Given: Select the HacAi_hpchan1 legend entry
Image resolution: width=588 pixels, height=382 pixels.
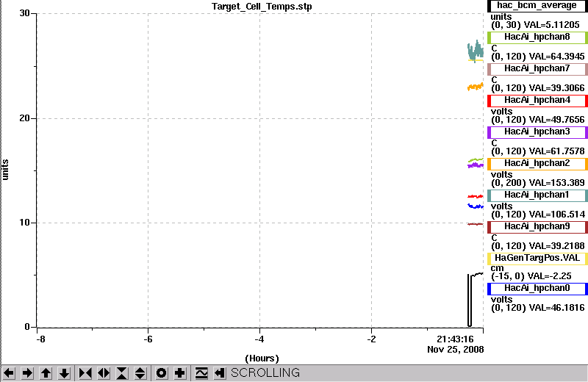Looking at the screenshot, I should pyautogui.click(x=537, y=195).
